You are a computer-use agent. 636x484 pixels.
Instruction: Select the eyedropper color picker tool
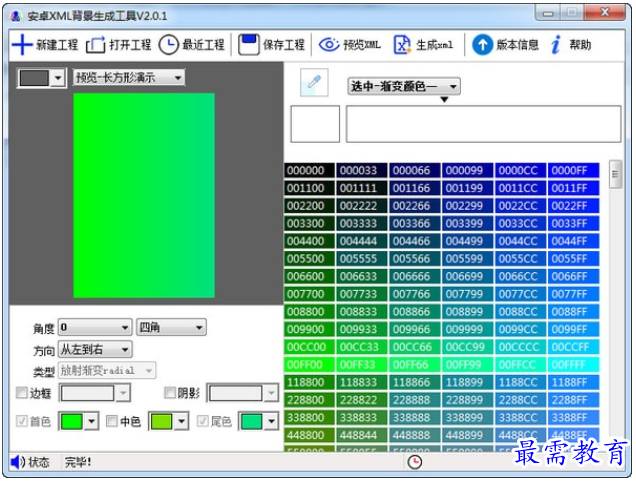point(314,83)
